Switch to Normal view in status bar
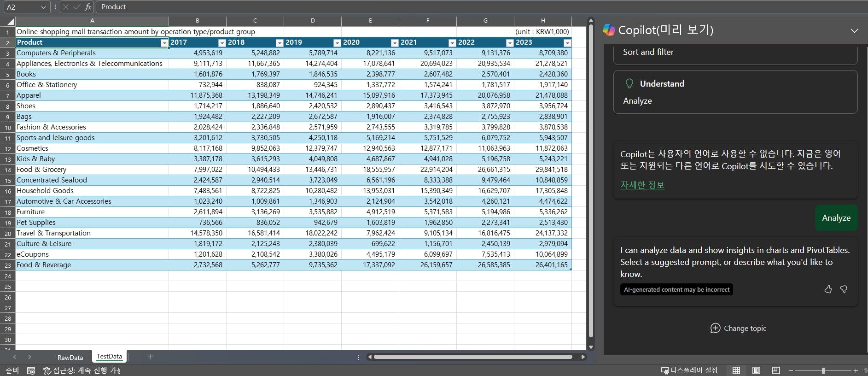The image size is (868, 376). click(736, 370)
